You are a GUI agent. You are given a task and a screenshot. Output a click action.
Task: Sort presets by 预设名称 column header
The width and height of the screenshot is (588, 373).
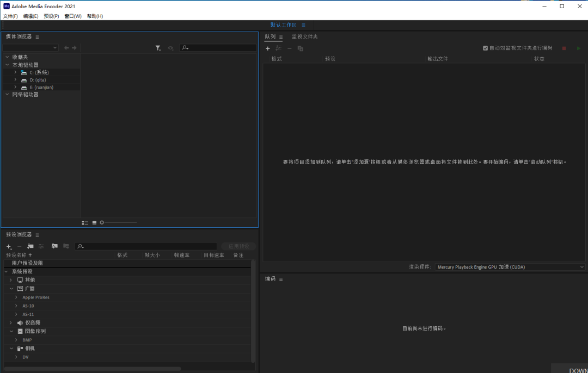pos(16,256)
